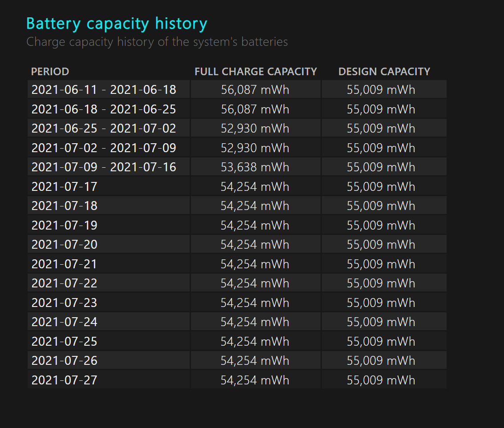Click the 56,087 mWh full charge value
Screen dimensions: 504x428
(256, 89)
